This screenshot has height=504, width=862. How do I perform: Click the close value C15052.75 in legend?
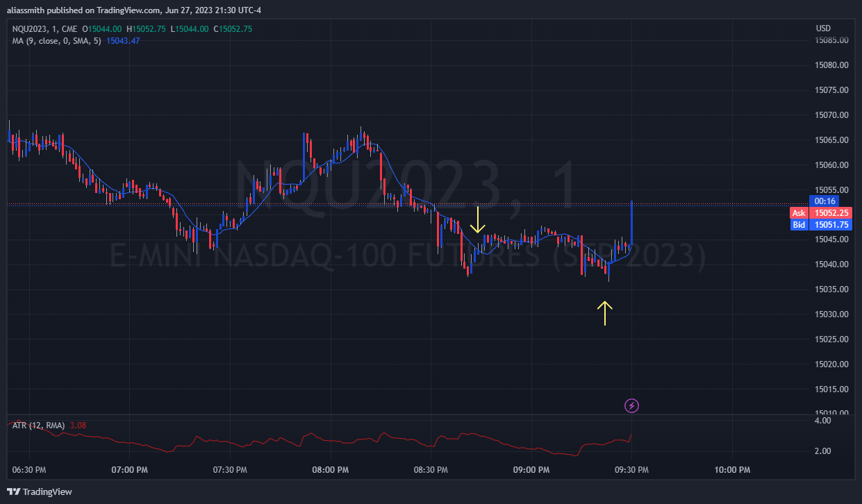[x=233, y=28]
